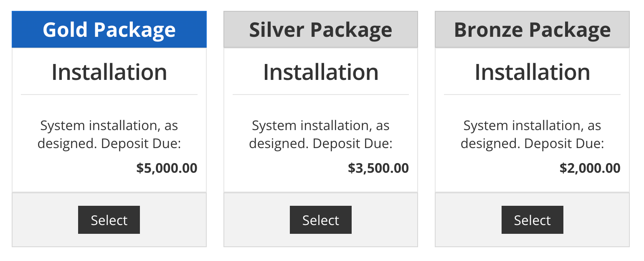Click the $2,000.00 deposit amount

pos(590,168)
